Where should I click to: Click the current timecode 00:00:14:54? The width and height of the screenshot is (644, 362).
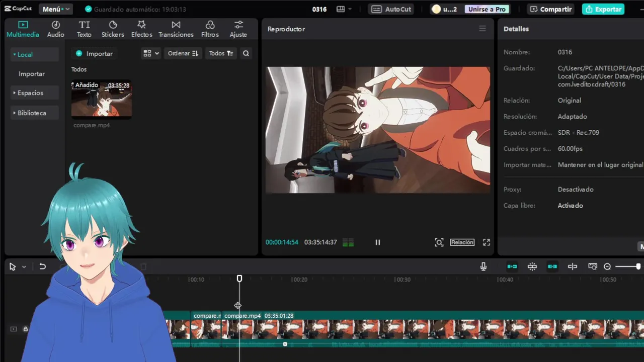282,242
